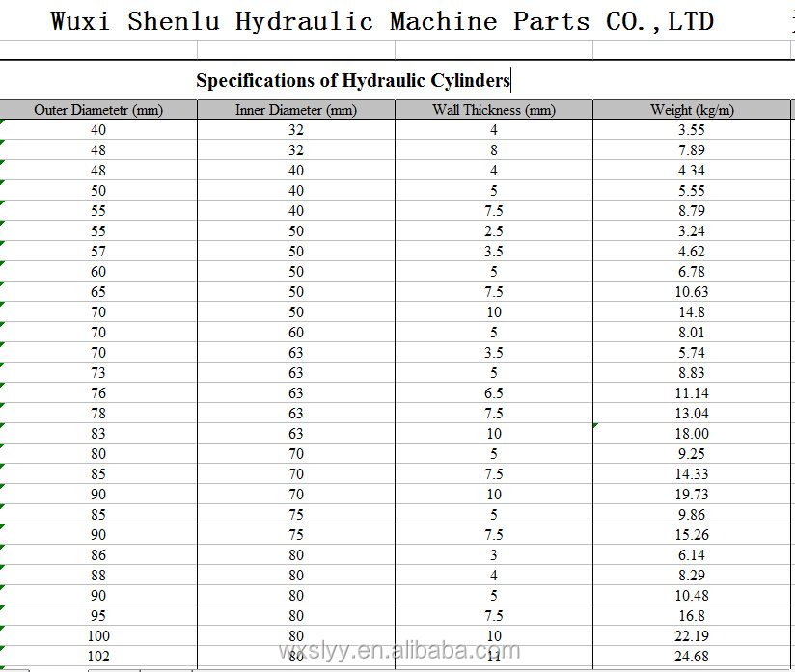Viewport: 795px width, 672px height.
Task: Select the weight value 7.89
Action: point(692,150)
